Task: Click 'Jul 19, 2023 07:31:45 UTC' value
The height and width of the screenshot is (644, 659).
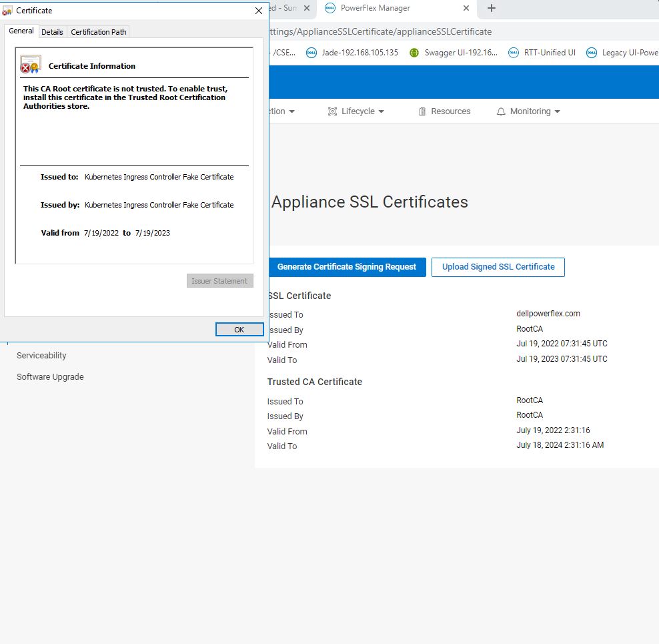Action: pyautogui.click(x=562, y=359)
